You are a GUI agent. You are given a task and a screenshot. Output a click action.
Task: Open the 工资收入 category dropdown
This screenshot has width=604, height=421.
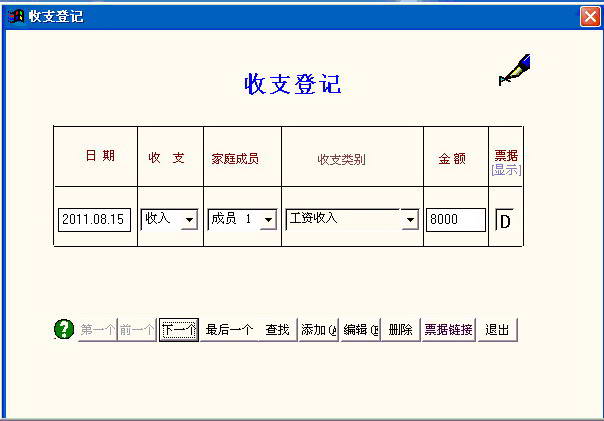coord(410,220)
